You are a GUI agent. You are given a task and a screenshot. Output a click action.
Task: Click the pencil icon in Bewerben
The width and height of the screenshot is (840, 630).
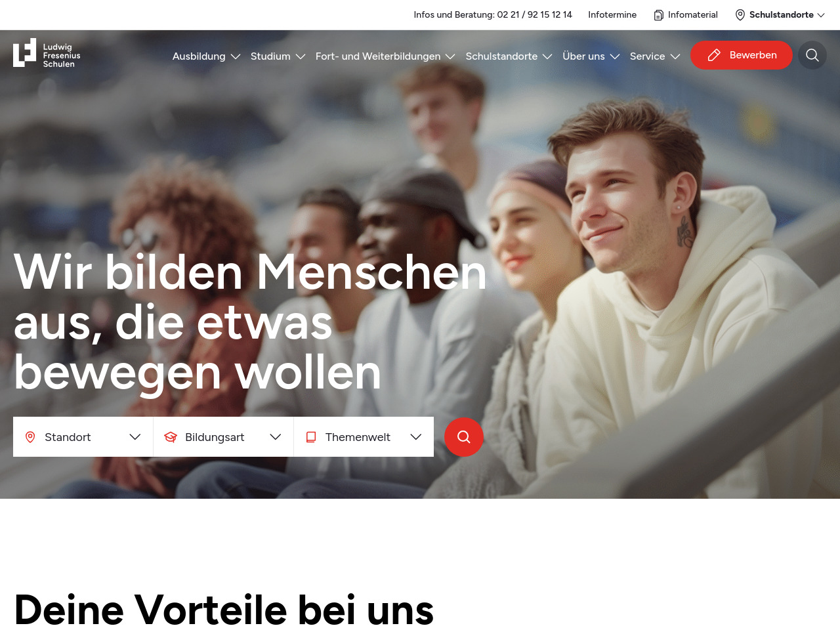point(714,55)
